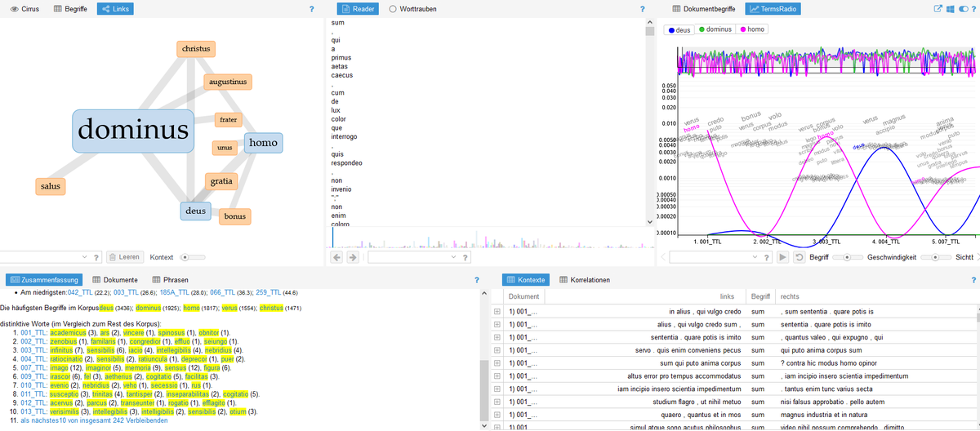980x431 pixels.
Task: Open the Reader term search dropdown
Action: 454,257
